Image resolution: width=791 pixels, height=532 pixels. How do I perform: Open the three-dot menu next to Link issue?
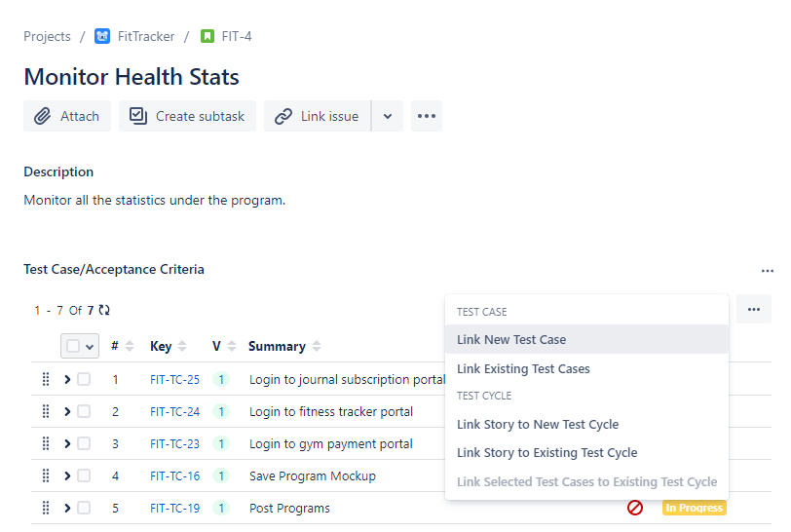pyautogui.click(x=426, y=116)
